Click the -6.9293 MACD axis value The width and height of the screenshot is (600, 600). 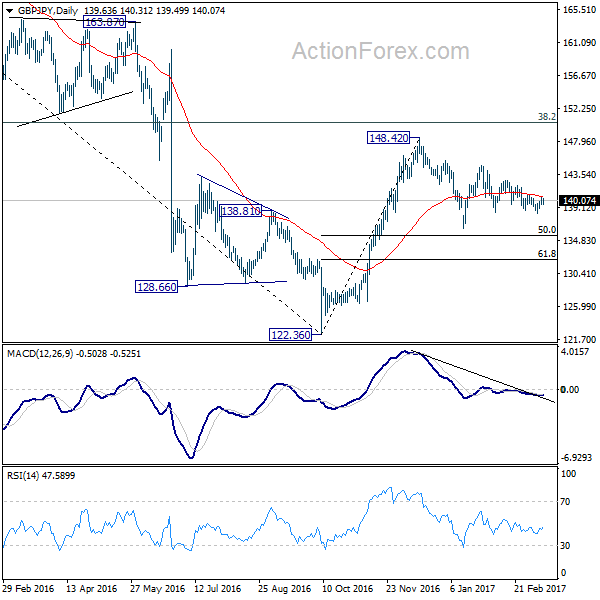point(576,458)
